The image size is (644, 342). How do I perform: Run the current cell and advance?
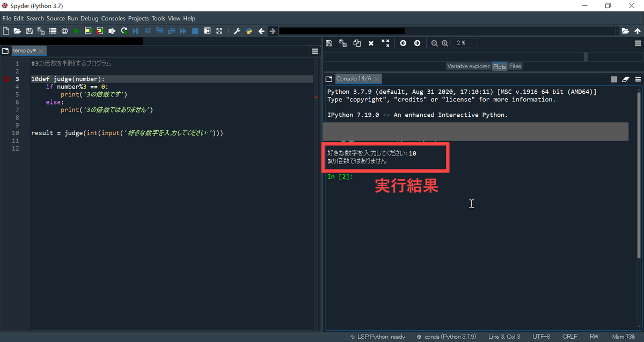100,31
